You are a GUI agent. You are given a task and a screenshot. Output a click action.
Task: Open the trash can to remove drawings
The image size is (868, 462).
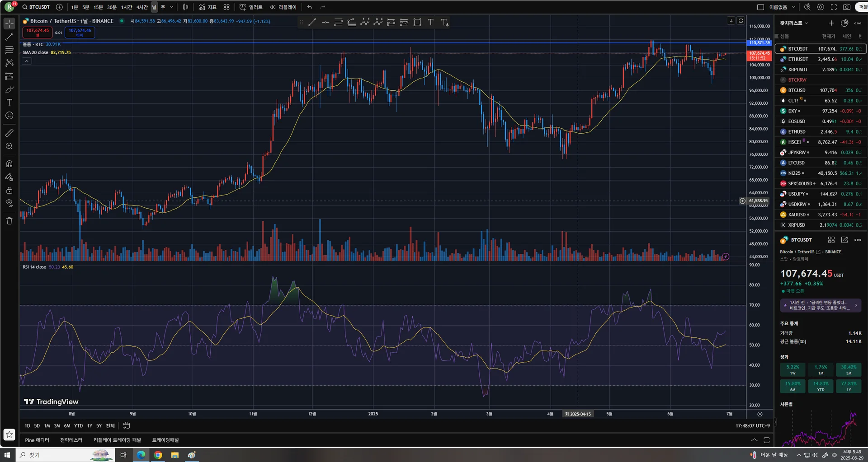click(x=9, y=221)
